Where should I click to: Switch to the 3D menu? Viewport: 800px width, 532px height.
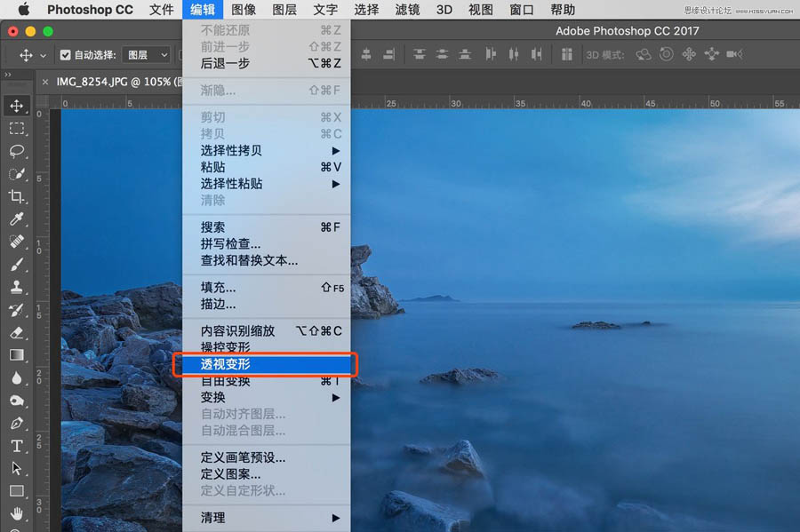click(x=444, y=10)
